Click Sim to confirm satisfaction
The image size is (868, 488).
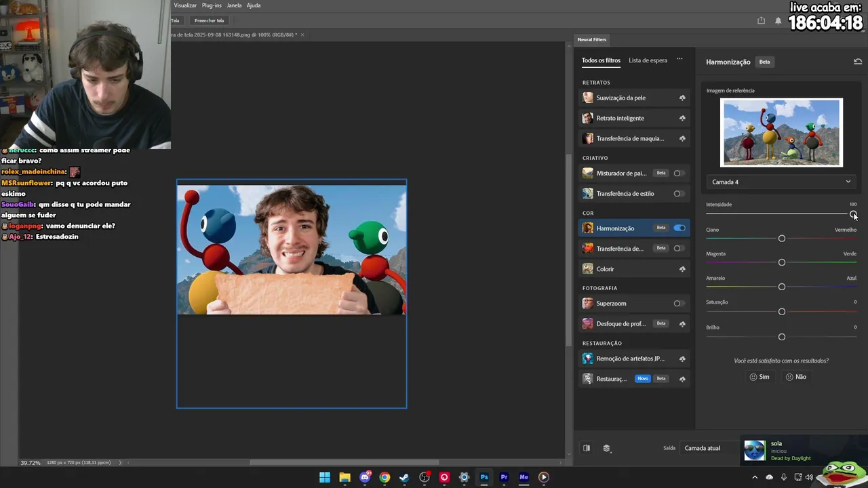click(x=759, y=377)
